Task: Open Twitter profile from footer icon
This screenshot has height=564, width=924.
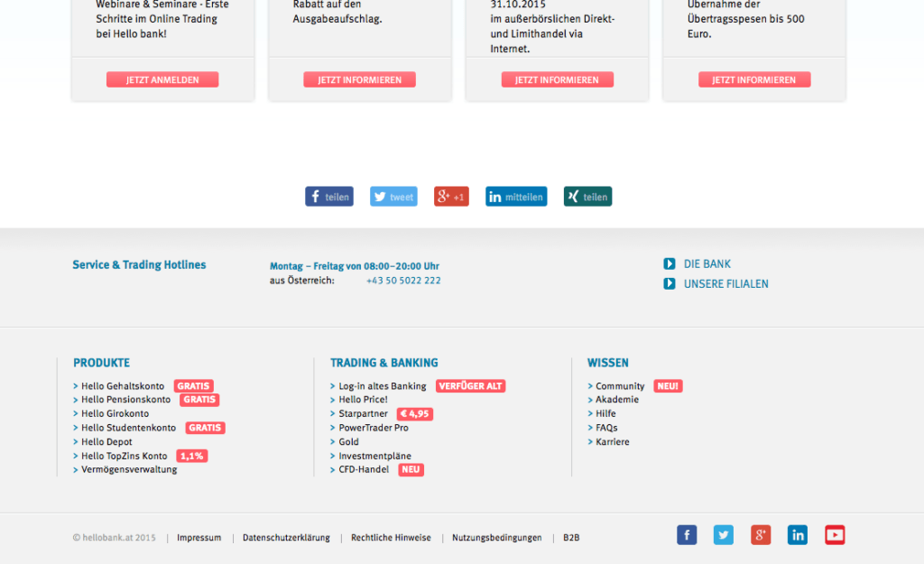Action: 724,535
